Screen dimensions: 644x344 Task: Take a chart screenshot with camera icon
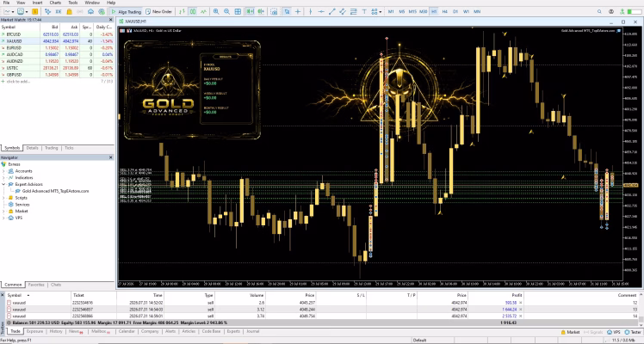pos(274,11)
